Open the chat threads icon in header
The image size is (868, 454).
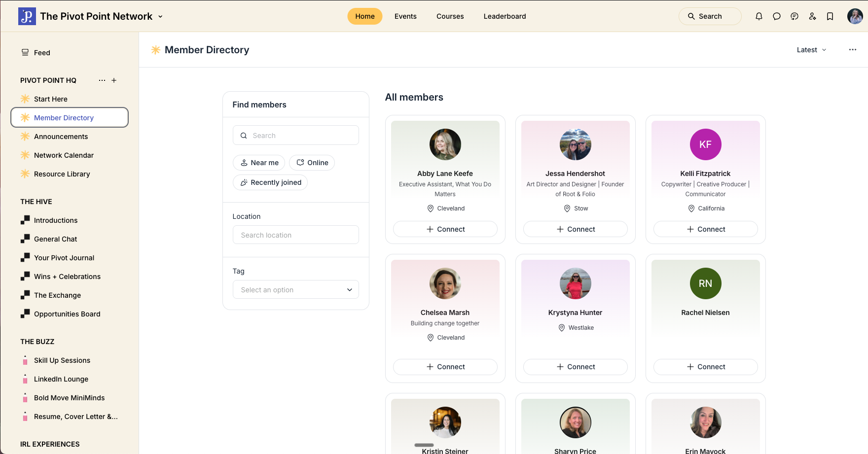tap(795, 16)
